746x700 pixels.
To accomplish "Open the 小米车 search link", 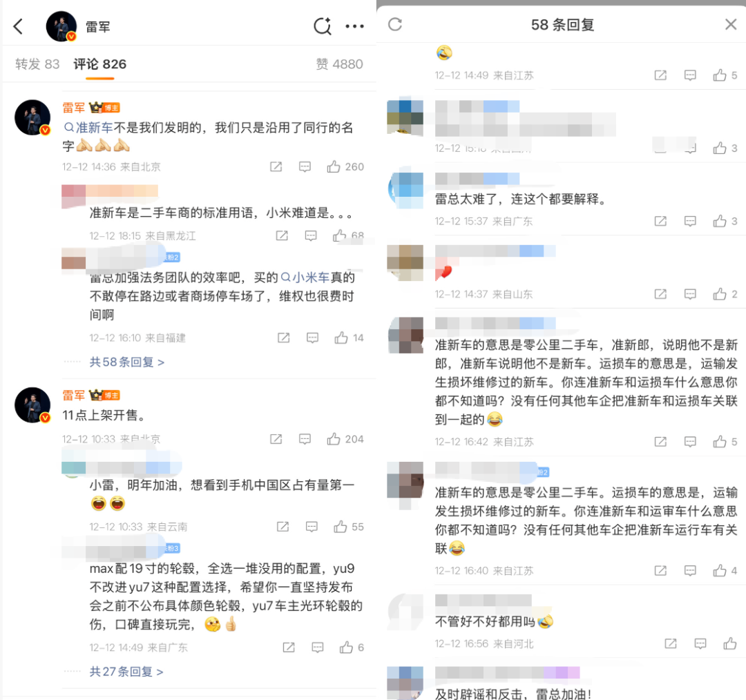I will (305, 278).
